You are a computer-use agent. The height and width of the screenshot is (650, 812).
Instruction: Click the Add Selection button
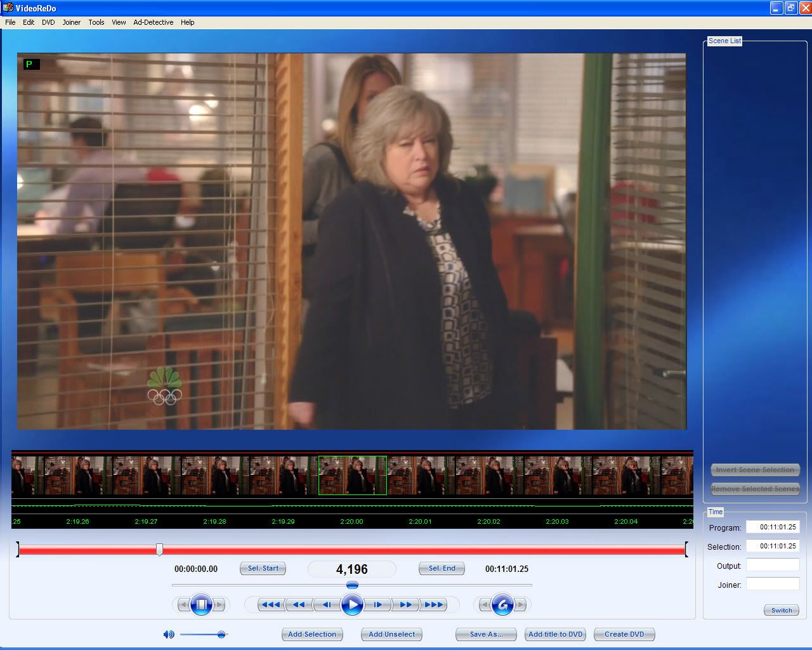[312, 634]
